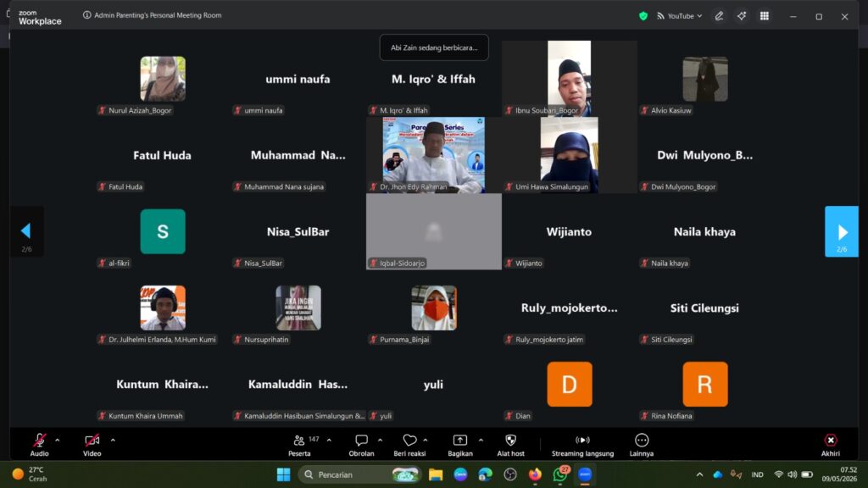Expand caret next to Bagikan
Viewport: 868px width, 488px height.
pyautogui.click(x=481, y=441)
